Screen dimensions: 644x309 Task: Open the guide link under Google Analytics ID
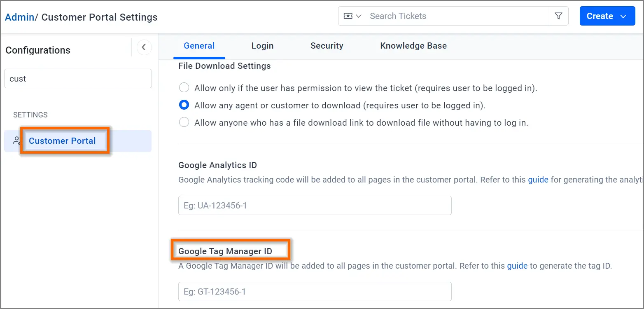point(538,180)
